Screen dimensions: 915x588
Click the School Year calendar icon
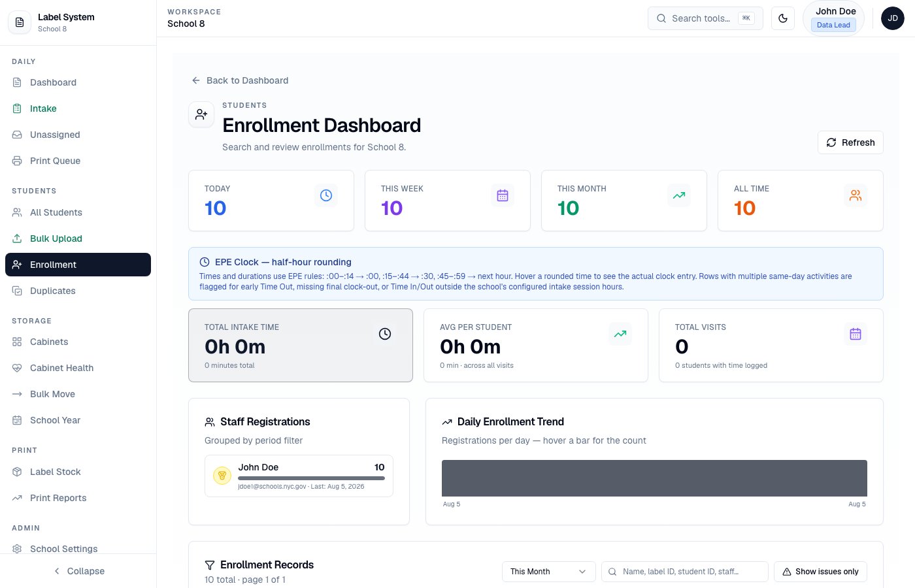[17, 420]
